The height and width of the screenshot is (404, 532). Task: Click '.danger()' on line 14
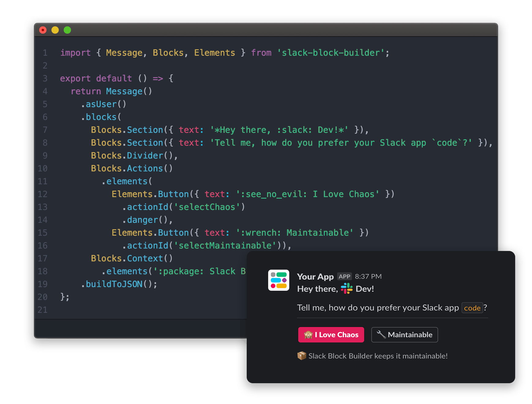(145, 220)
